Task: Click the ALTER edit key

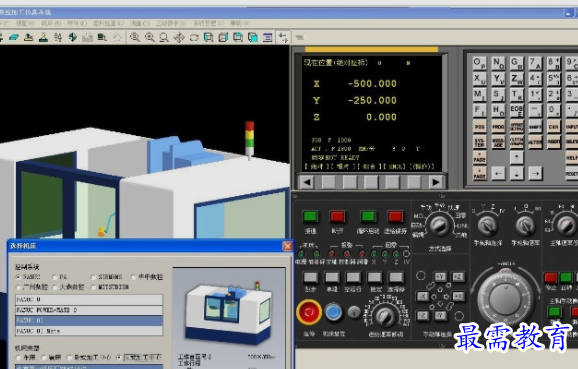Action: (x=535, y=142)
